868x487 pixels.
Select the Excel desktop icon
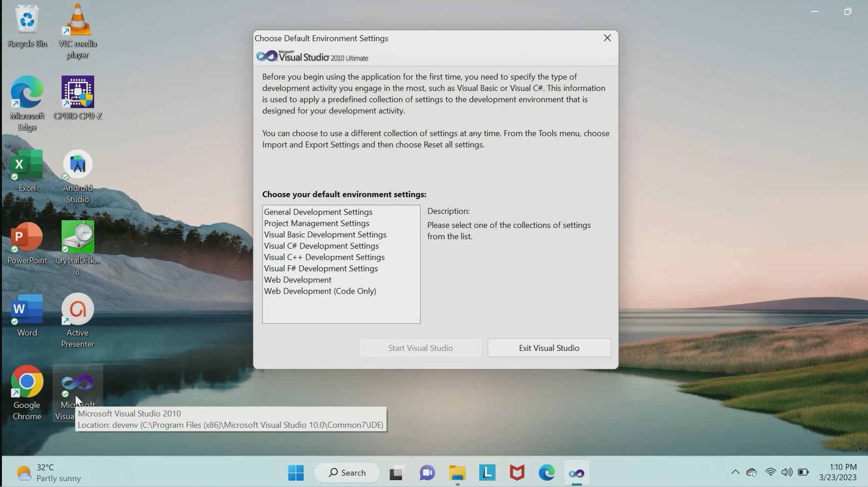coord(27,170)
